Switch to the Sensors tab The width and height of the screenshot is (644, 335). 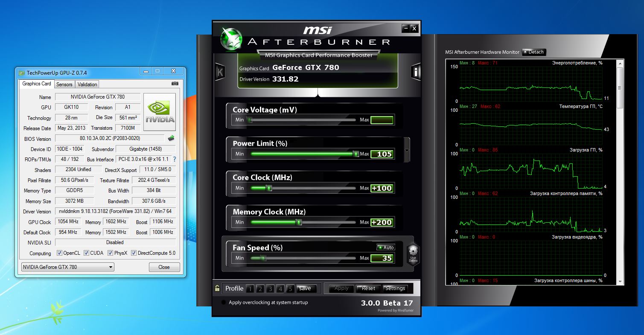[64, 84]
